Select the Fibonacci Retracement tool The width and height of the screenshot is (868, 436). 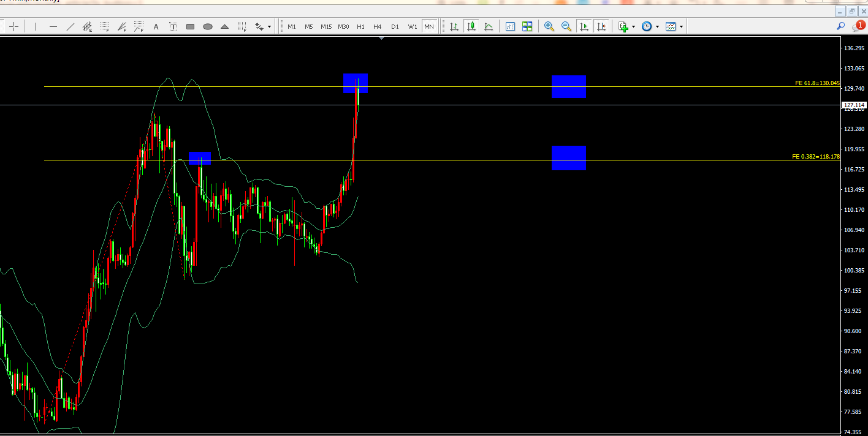pos(105,26)
